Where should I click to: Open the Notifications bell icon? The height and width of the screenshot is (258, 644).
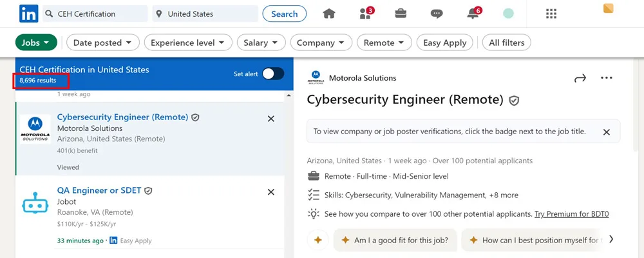pos(474,13)
